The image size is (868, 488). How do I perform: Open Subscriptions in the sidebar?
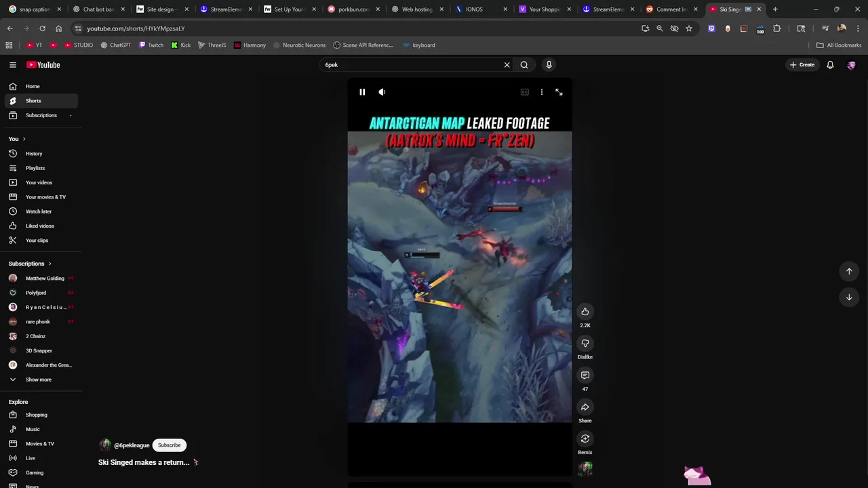[x=41, y=115]
